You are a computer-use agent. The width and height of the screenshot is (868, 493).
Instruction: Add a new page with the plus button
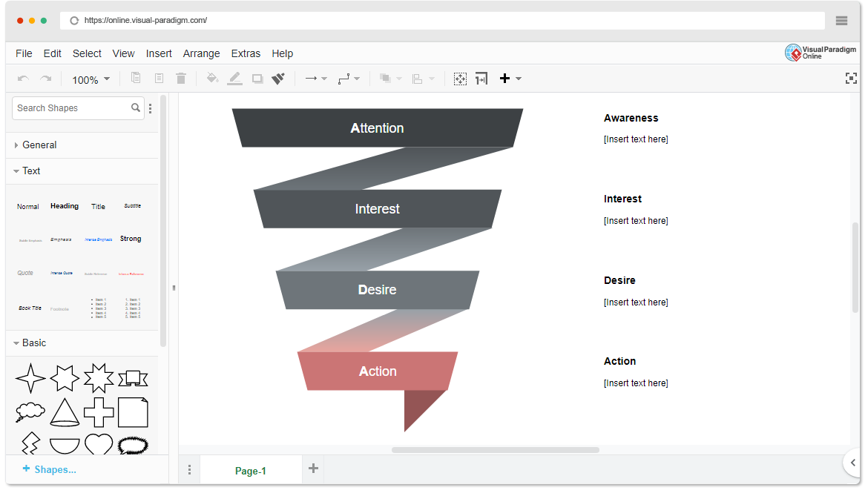312,469
